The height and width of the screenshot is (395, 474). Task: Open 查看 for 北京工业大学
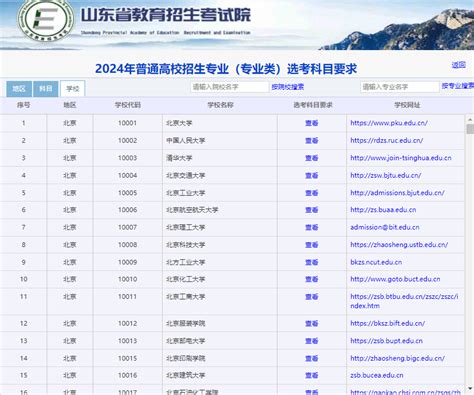[x=312, y=193]
